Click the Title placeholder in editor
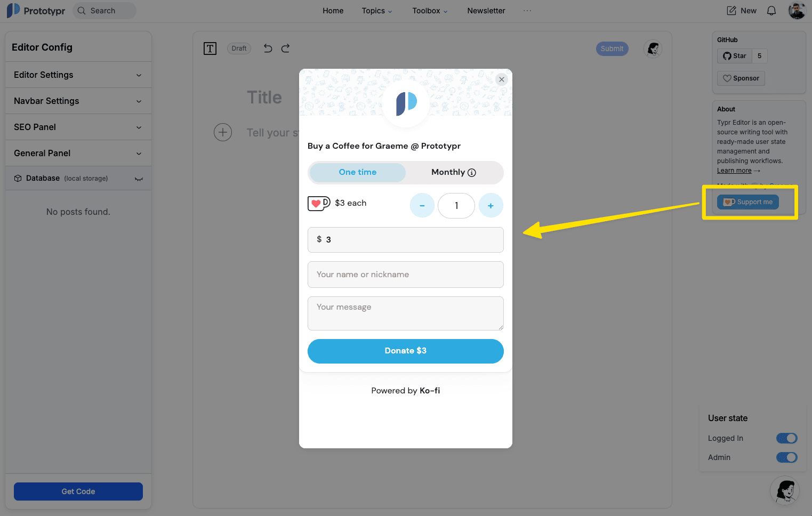This screenshot has height=516, width=812. (264, 98)
